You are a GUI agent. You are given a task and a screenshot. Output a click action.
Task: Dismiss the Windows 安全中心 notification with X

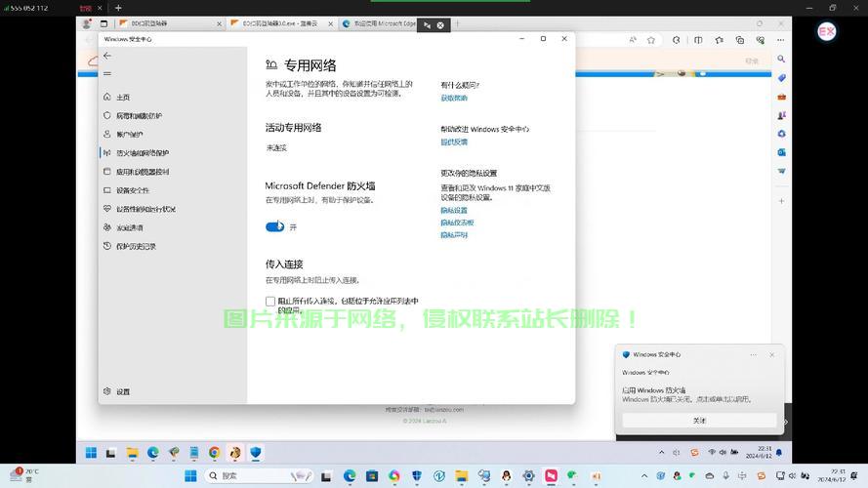[x=771, y=354]
